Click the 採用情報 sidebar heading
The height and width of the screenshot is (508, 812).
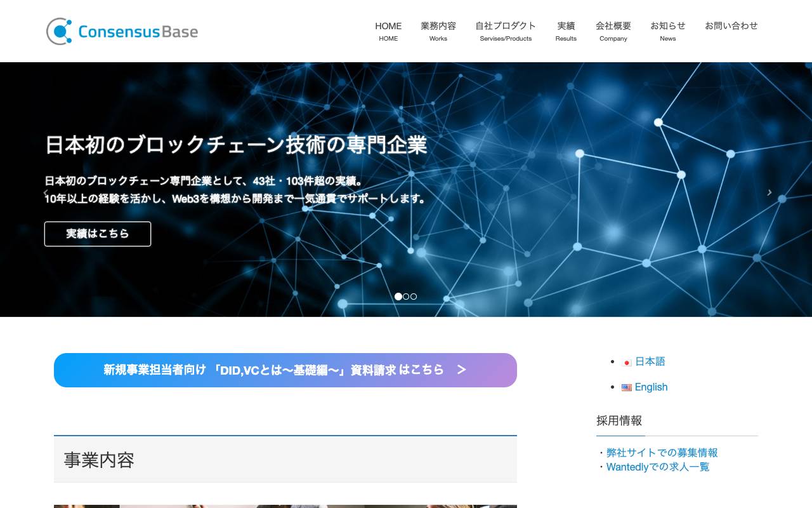(x=619, y=420)
